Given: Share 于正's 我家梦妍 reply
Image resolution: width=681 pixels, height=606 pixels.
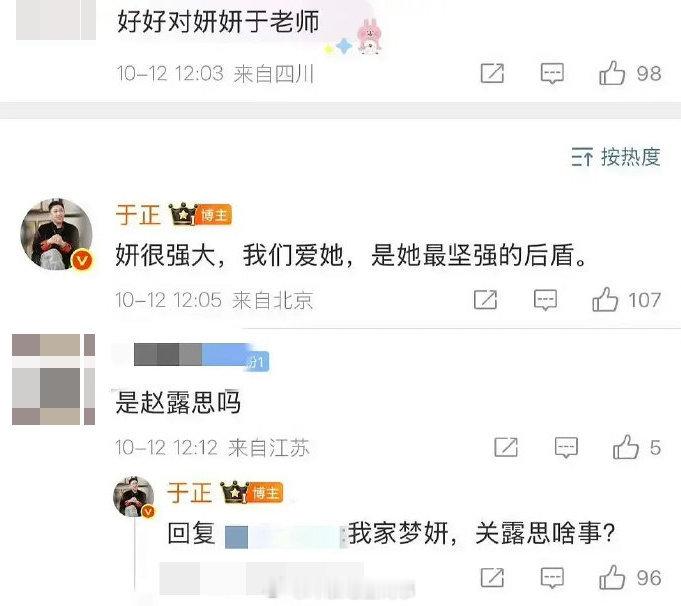Looking at the screenshot, I should [x=493, y=577].
